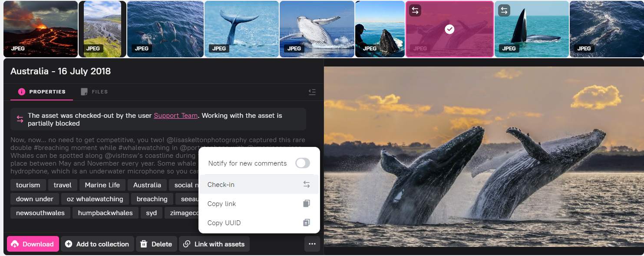The width and height of the screenshot is (644, 256).
Task: Open the Properties tab
Action: coord(42,92)
